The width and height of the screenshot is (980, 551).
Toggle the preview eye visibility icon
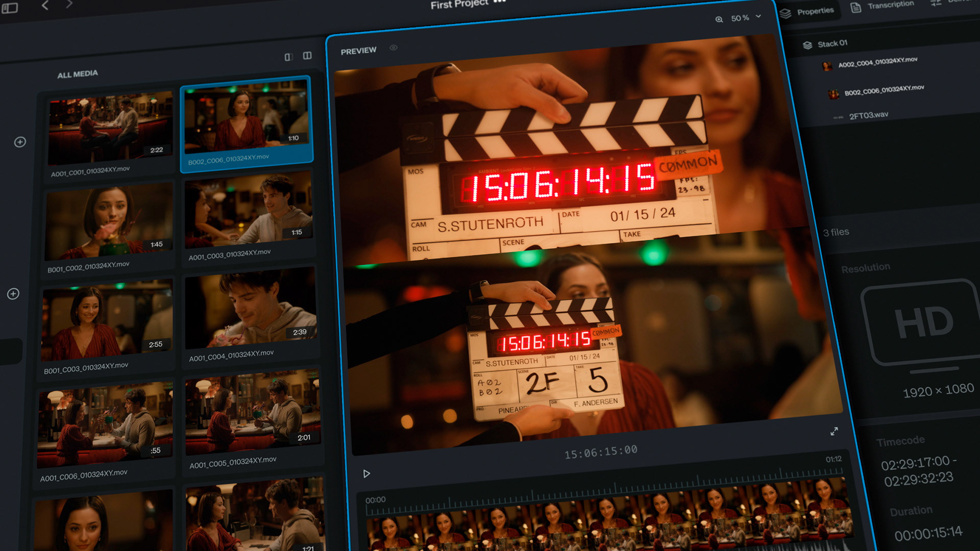coord(394,47)
